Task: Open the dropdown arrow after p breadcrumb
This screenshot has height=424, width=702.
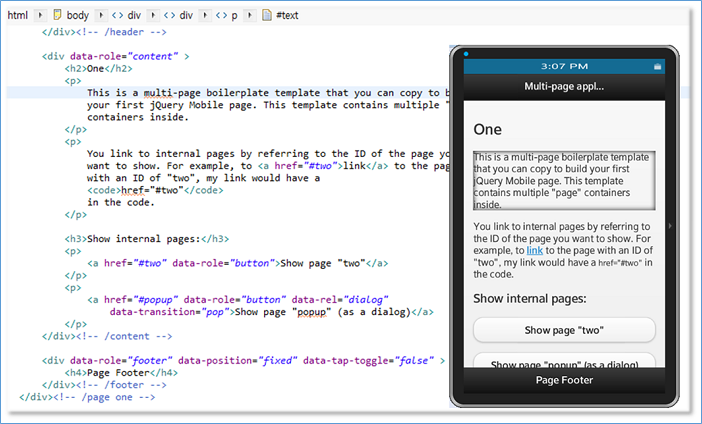Action: pos(249,16)
